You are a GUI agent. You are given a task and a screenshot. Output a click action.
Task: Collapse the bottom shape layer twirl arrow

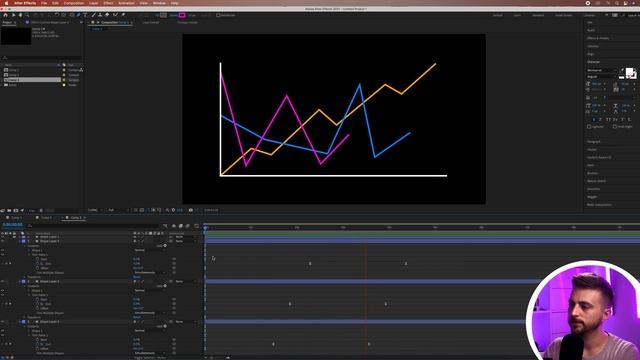click(x=19, y=322)
